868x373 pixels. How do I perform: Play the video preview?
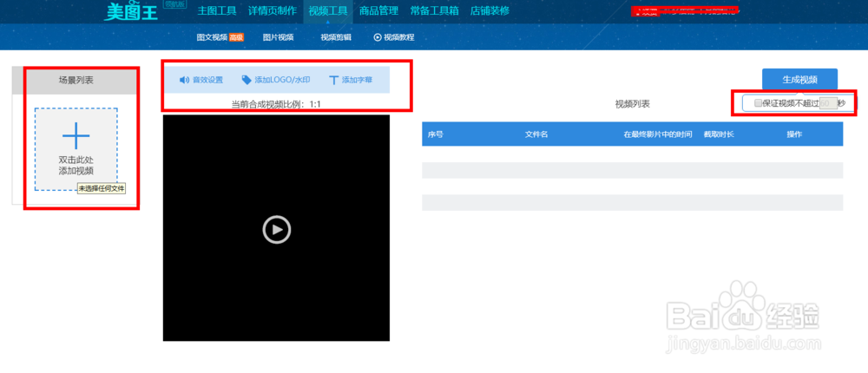point(276,228)
